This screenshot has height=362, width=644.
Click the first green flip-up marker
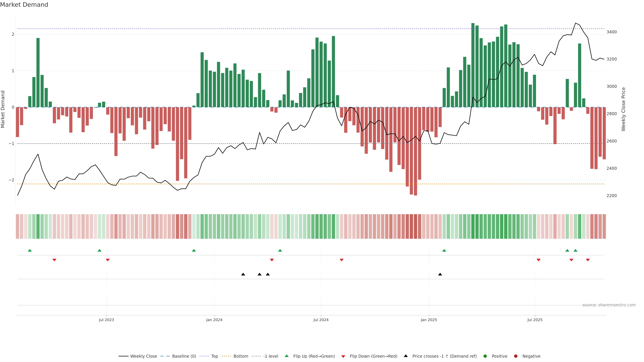click(30, 250)
